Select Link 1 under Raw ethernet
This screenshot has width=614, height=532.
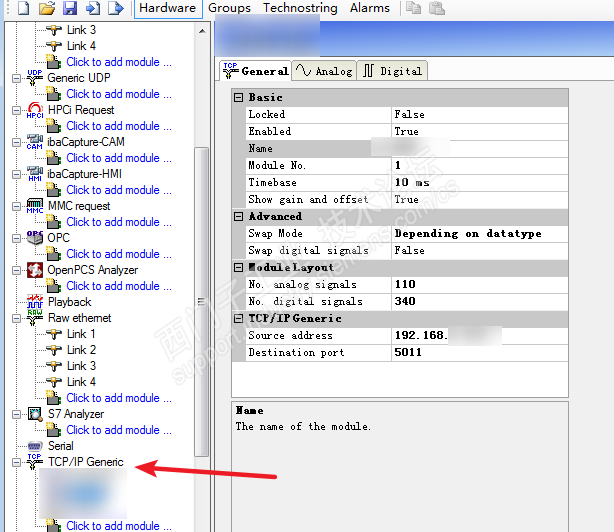(81, 334)
